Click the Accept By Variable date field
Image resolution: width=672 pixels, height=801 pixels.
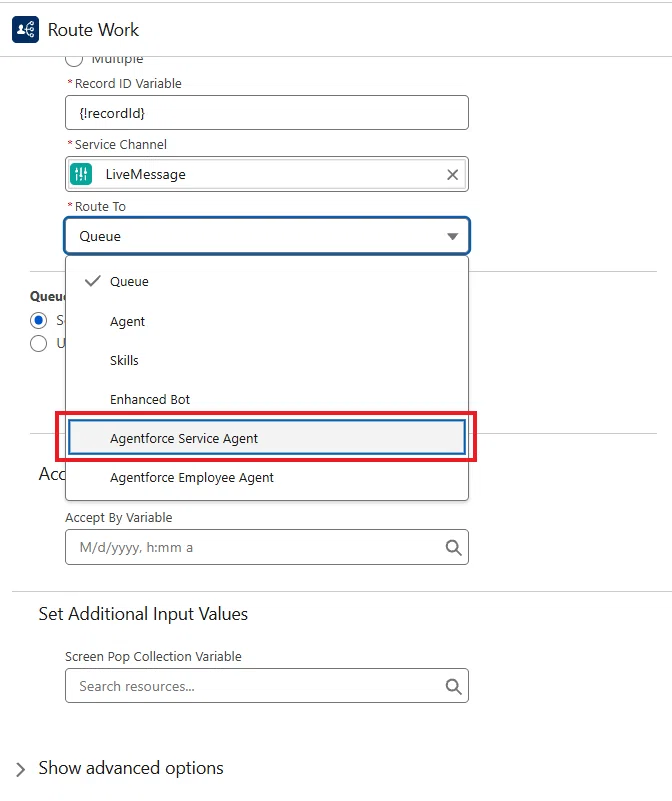(267, 547)
